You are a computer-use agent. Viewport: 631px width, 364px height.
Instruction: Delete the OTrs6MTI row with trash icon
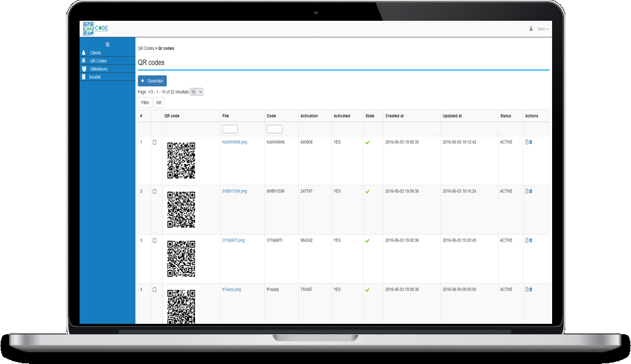[x=531, y=240]
